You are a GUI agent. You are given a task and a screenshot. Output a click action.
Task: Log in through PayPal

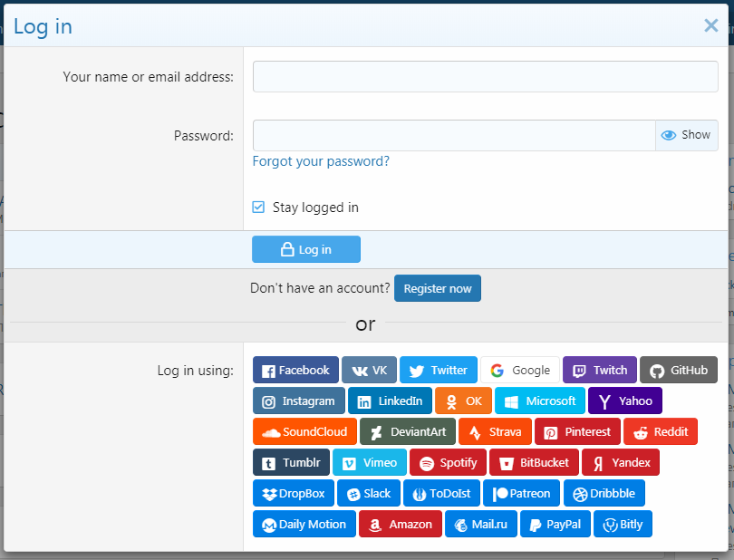555,524
